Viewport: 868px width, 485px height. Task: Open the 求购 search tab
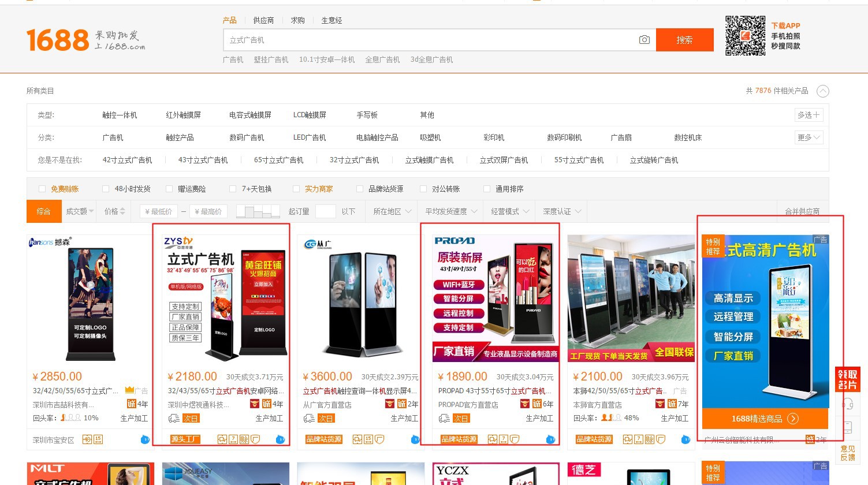click(x=297, y=20)
